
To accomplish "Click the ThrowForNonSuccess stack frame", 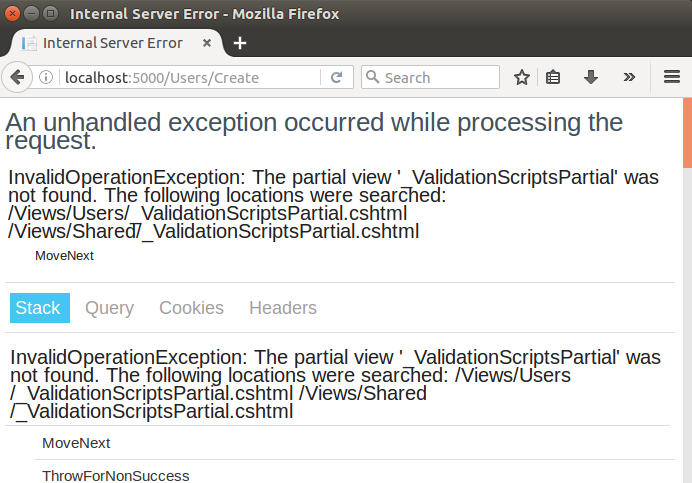I will click(115, 476).
